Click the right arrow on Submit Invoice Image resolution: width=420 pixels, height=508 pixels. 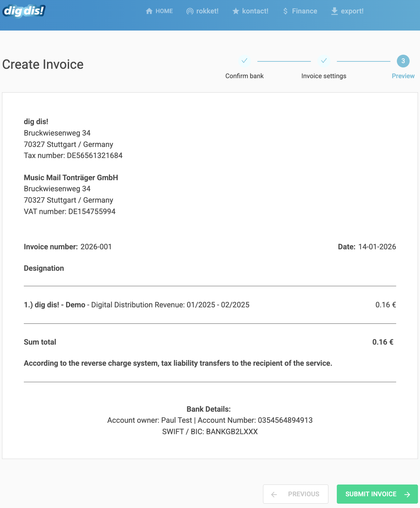(x=407, y=494)
